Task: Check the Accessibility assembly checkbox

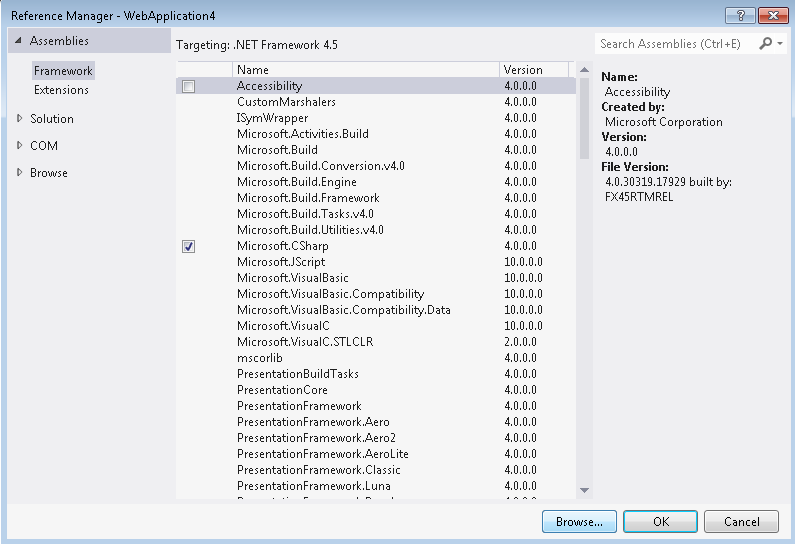Action: (188, 86)
